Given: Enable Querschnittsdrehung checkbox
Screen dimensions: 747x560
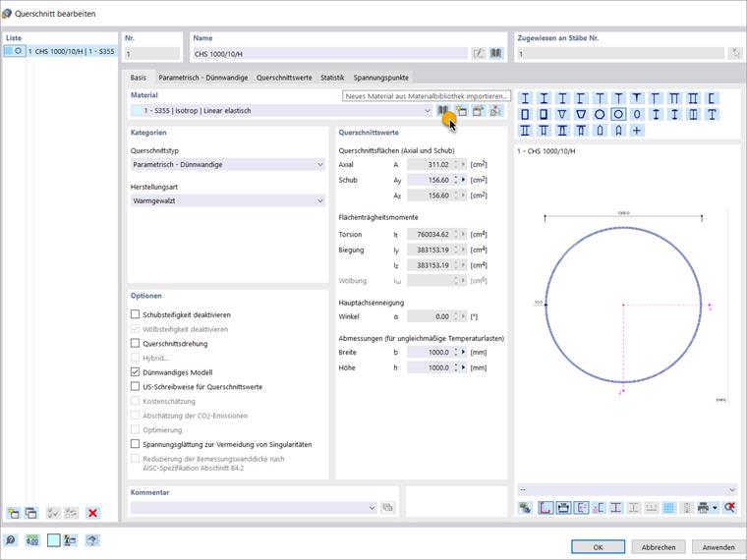Looking at the screenshot, I should point(136,343).
